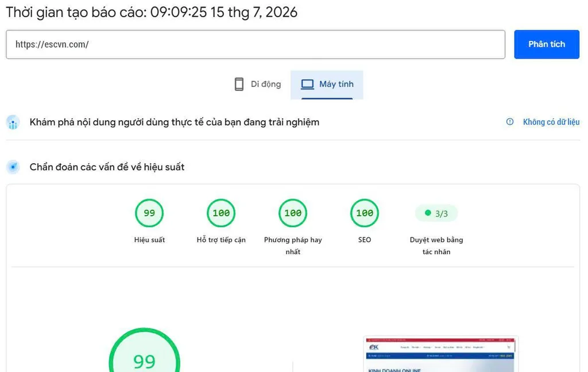
Task: Select the Hiệu suất 99 score gauge
Action: [x=149, y=213]
